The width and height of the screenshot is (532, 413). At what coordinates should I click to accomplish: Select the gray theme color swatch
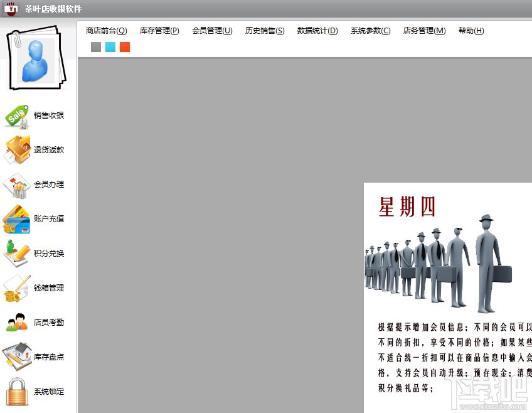tap(96, 47)
